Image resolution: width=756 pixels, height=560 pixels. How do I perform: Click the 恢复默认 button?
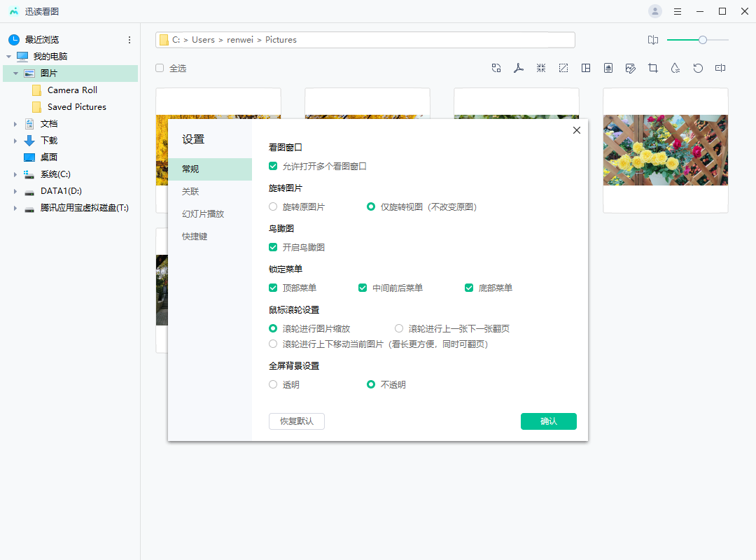coord(297,421)
